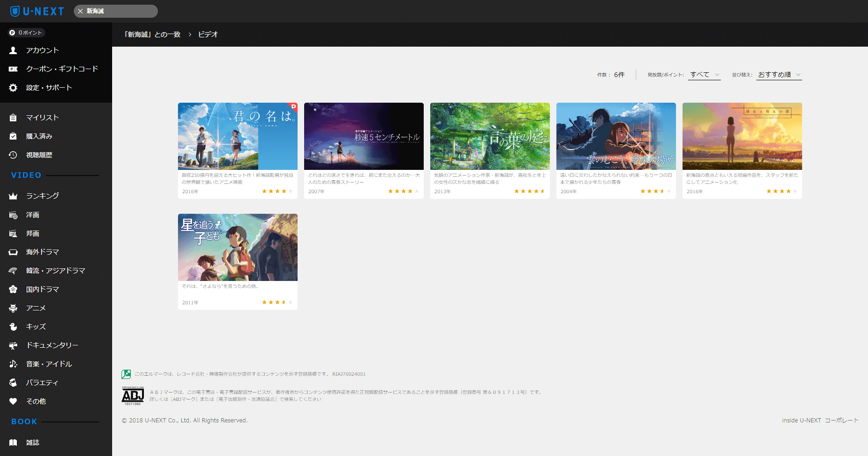Click the 海外ドラマ sofa icon
Screen dimensions: 868x456
13,252
